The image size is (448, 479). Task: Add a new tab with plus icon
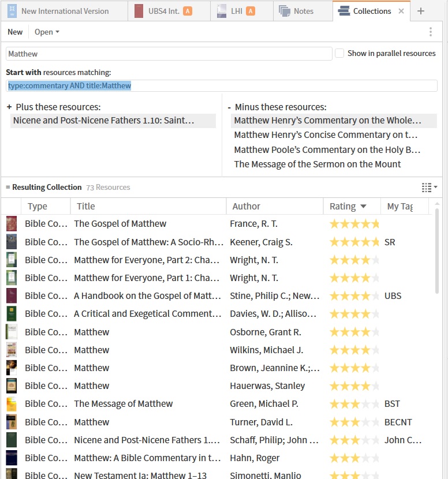(x=421, y=11)
